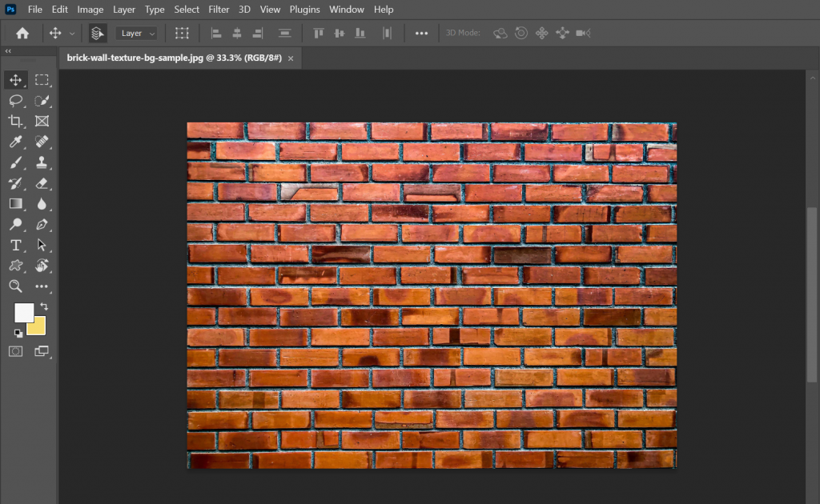Enter Quick Mask mode
The image size is (820, 504).
pyautogui.click(x=14, y=351)
